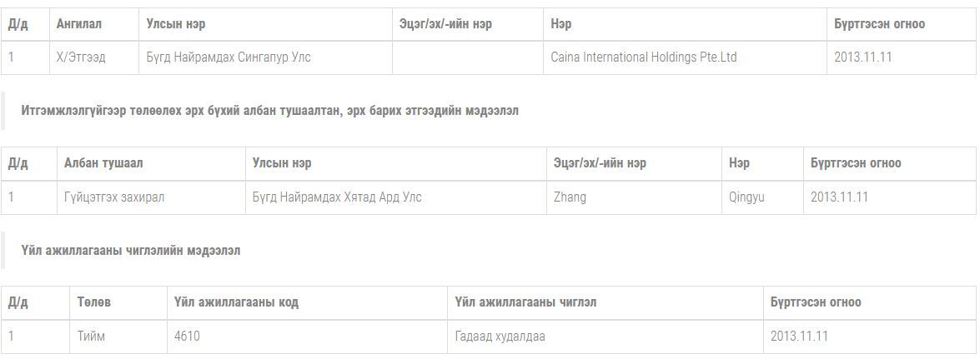This screenshot has width=980, height=359.
Task: Select the "Тийм" status cell
Action: 91,337
